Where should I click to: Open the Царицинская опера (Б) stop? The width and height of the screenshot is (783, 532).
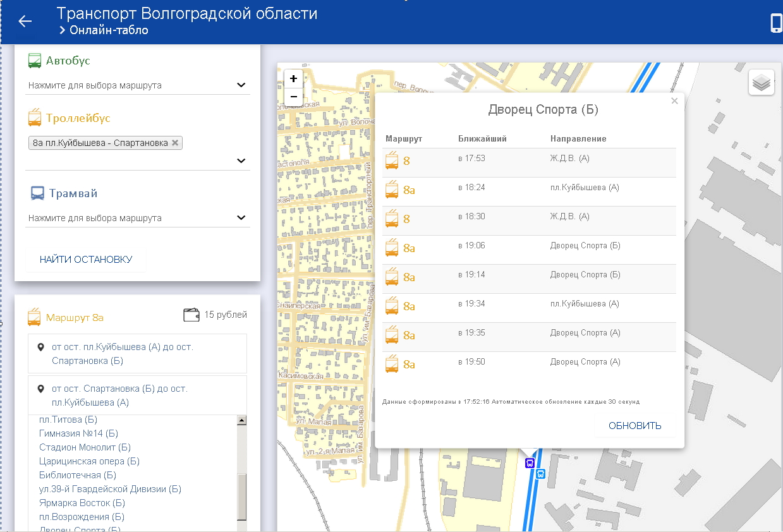point(89,461)
